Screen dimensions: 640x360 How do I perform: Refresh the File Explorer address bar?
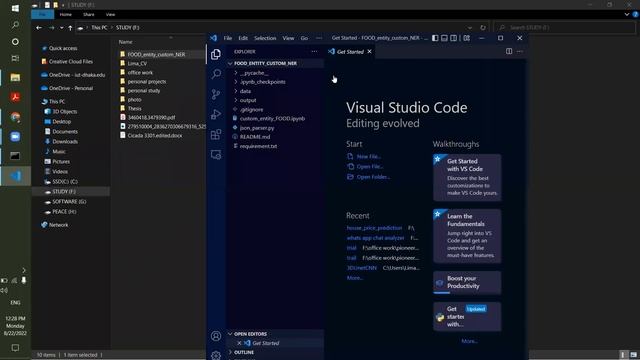pyautogui.click(x=483, y=28)
